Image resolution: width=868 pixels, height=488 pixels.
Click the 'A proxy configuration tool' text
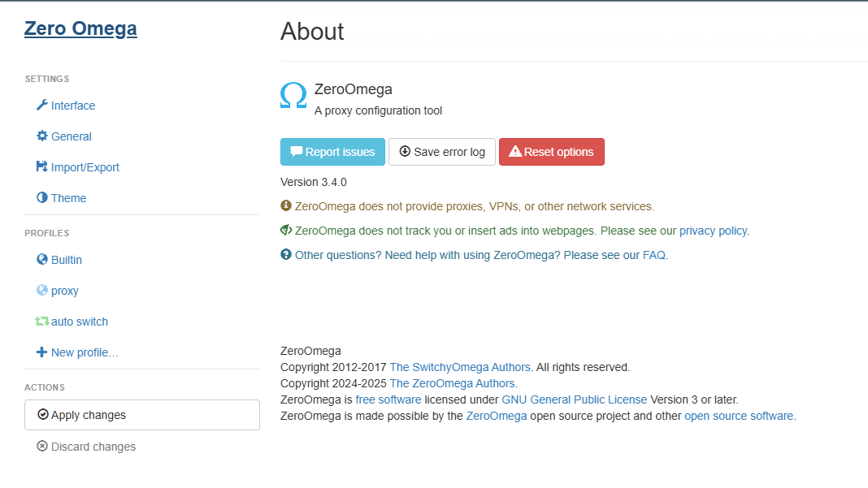pos(378,110)
